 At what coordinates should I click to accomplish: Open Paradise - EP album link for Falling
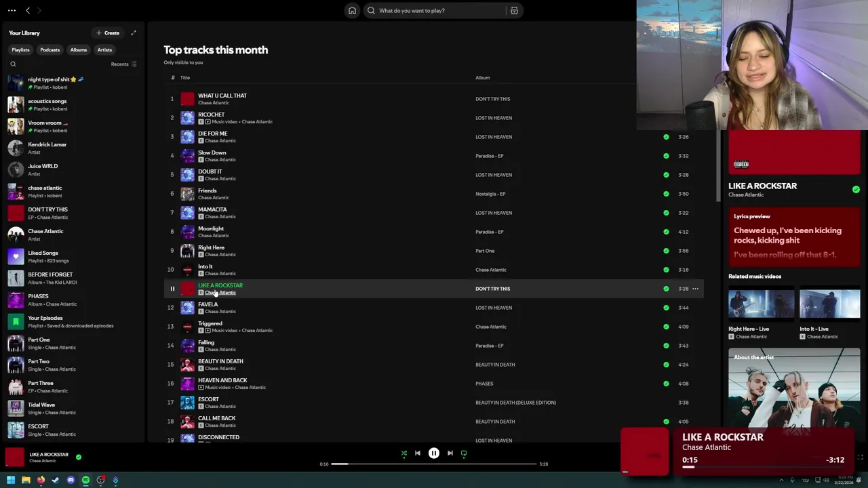(489, 346)
